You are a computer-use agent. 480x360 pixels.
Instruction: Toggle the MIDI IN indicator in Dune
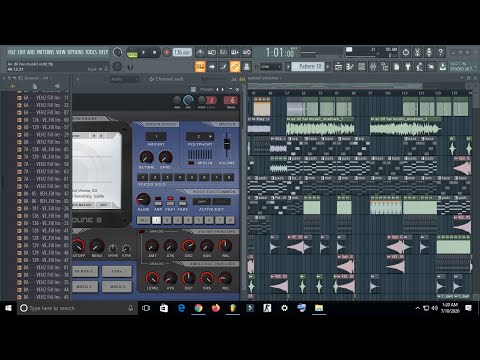[191, 163]
